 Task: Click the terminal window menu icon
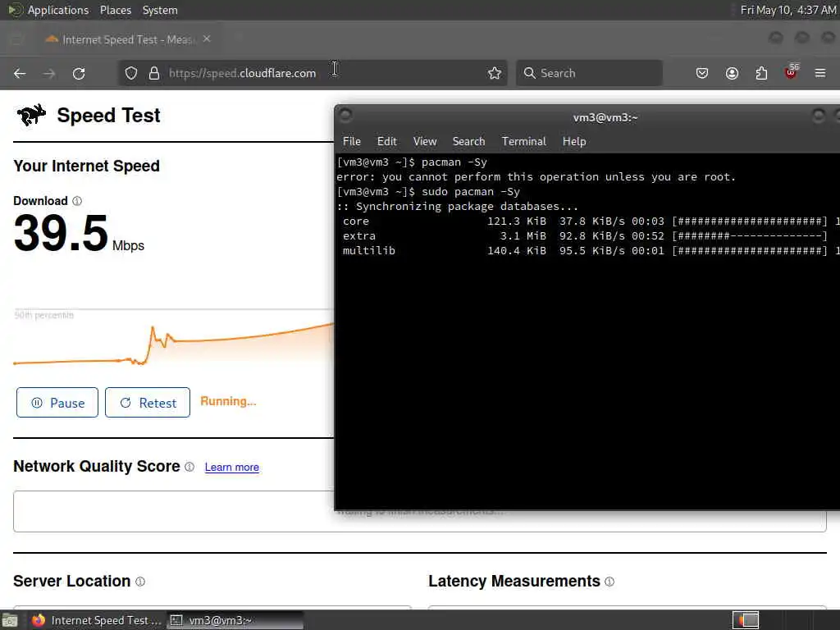coord(345,115)
